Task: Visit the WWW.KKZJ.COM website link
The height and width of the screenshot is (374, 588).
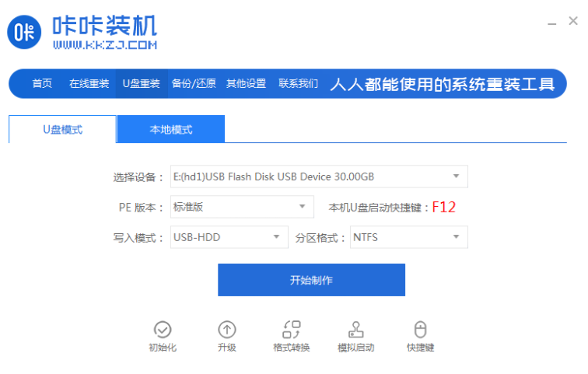Action: pyautogui.click(x=105, y=45)
